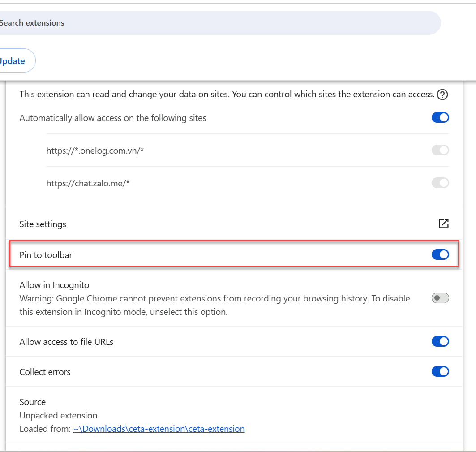
Task: Click the Search extensions field
Action: click(x=215, y=23)
